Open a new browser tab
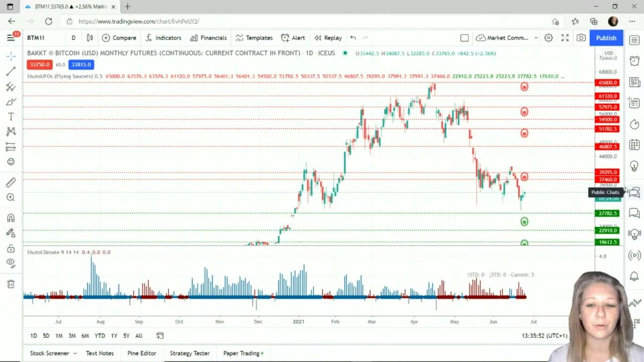This screenshot has width=644, height=362. [x=128, y=7]
